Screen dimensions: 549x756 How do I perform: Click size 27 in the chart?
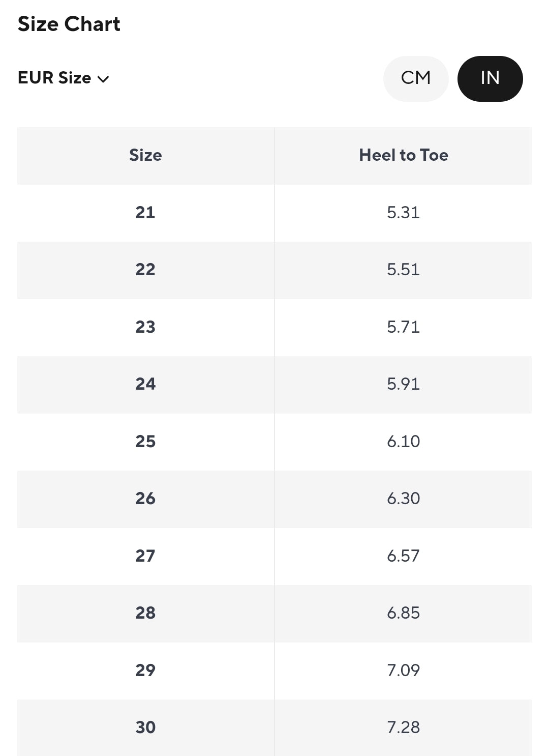(145, 556)
